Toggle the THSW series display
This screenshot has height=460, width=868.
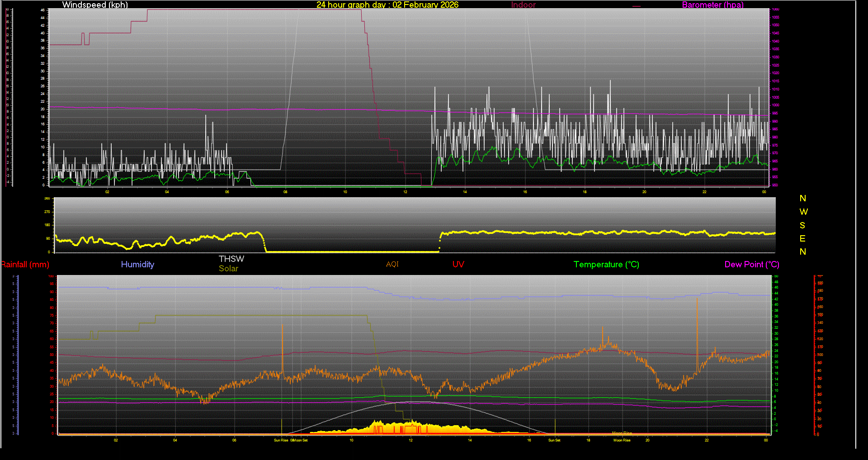click(231, 259)
